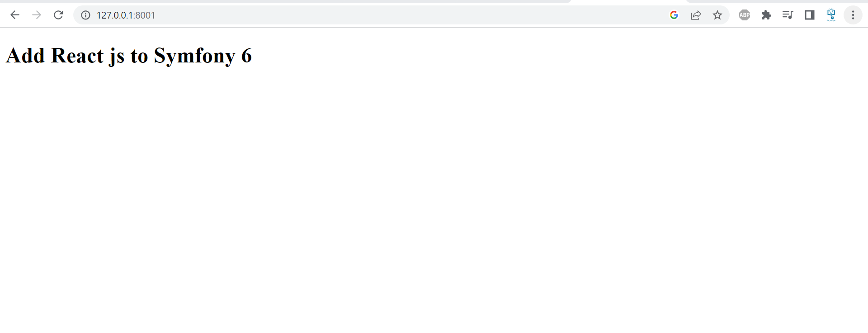The image size is (868, 333).
Task: Click the 127.0.0.1:8001 address field
Action: pos(371,15)
